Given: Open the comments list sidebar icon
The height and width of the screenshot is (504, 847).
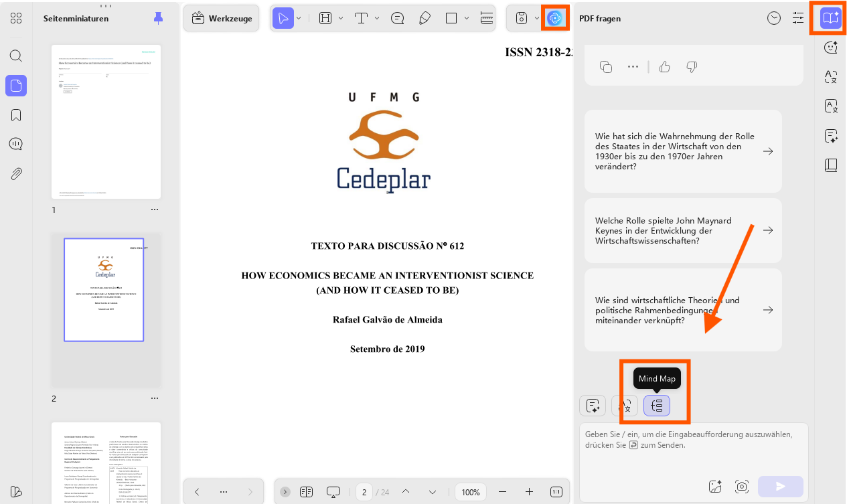Looking at the screenshot, I should point(16,145).
